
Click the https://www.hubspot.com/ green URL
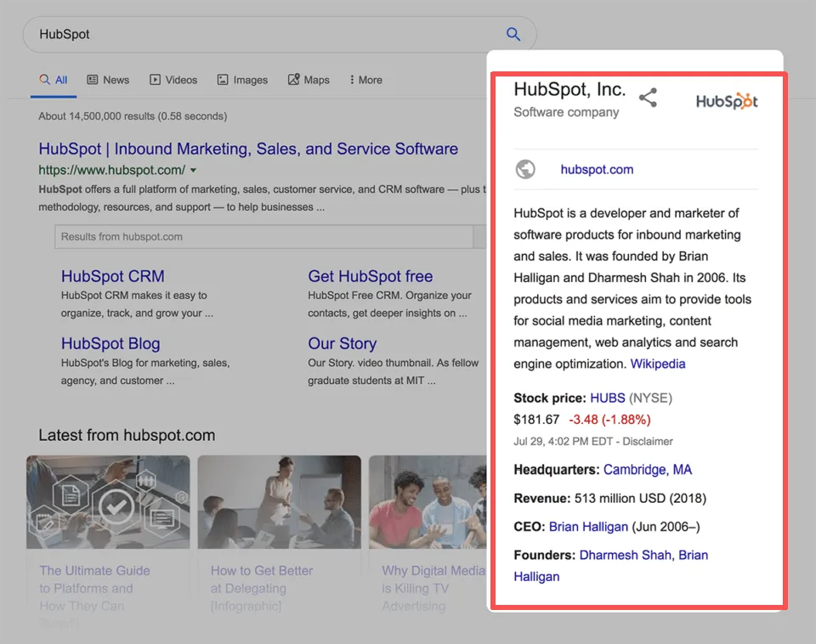tap(112, 170)
